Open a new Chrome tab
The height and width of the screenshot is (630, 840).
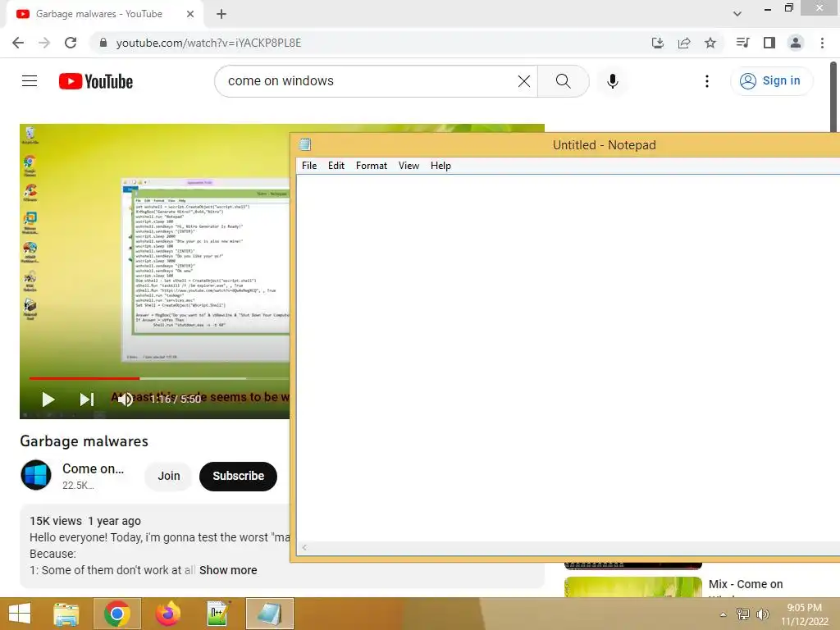(221, 14)
